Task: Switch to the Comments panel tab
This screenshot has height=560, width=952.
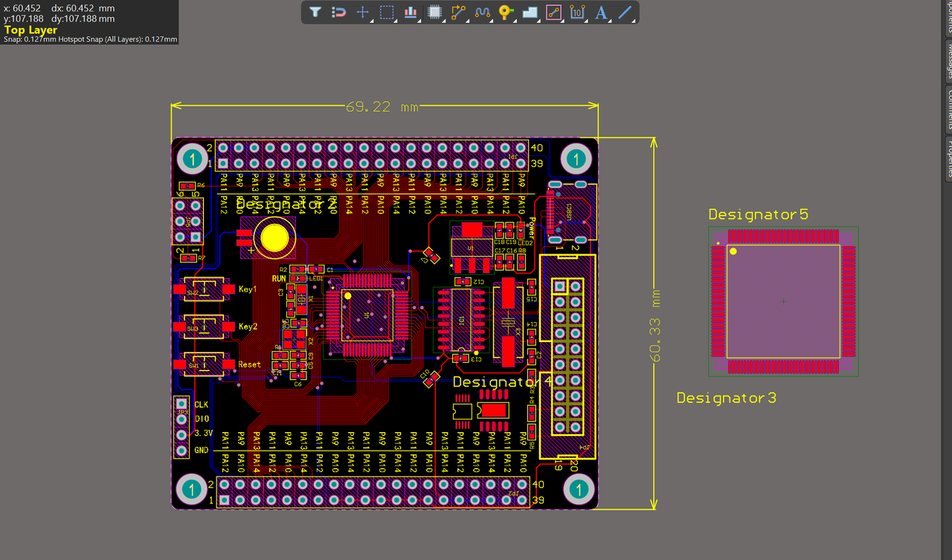Action: pyautogui.click(x=948, y=109)
